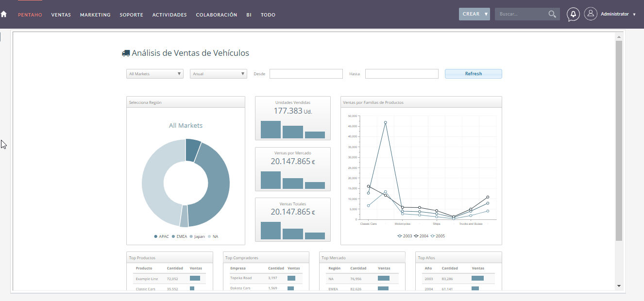Screen dimensions: 644x301
Task: Expand the Administrator account dropdown
Action: [x=615, y=14]
